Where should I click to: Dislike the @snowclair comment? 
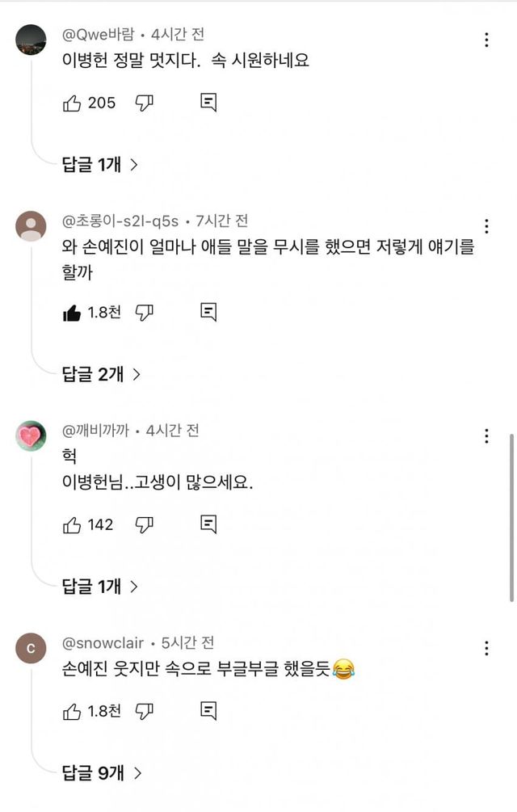(145, 711)
